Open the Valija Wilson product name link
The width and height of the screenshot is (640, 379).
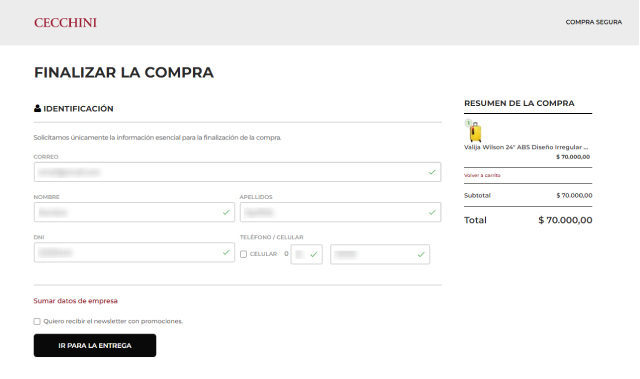526,147
